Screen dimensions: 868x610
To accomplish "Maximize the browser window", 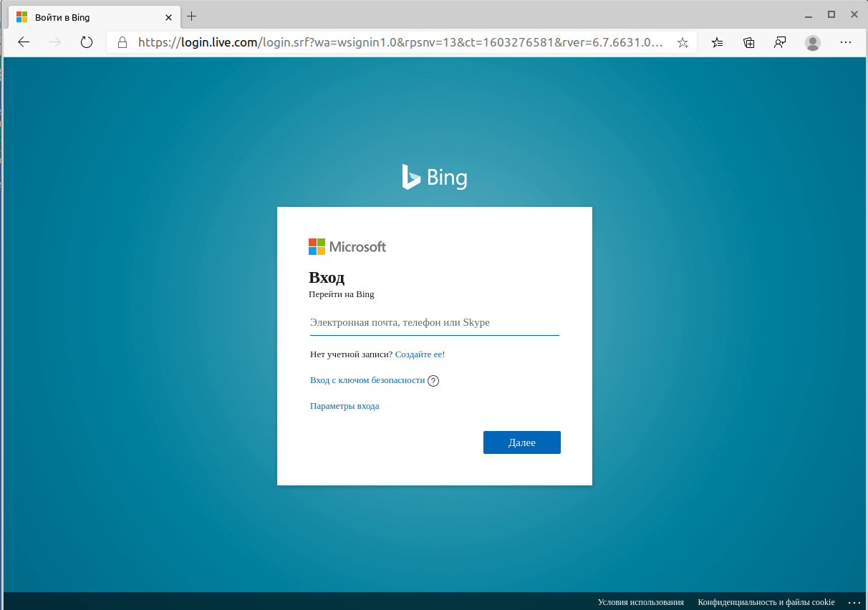I will (x=831, y=14).
